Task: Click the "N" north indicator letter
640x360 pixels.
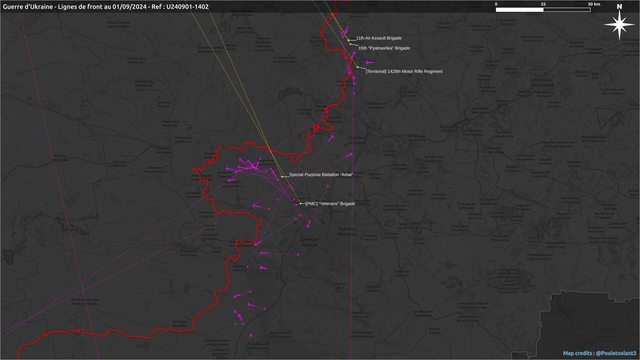Action: (x=619, y=7)
